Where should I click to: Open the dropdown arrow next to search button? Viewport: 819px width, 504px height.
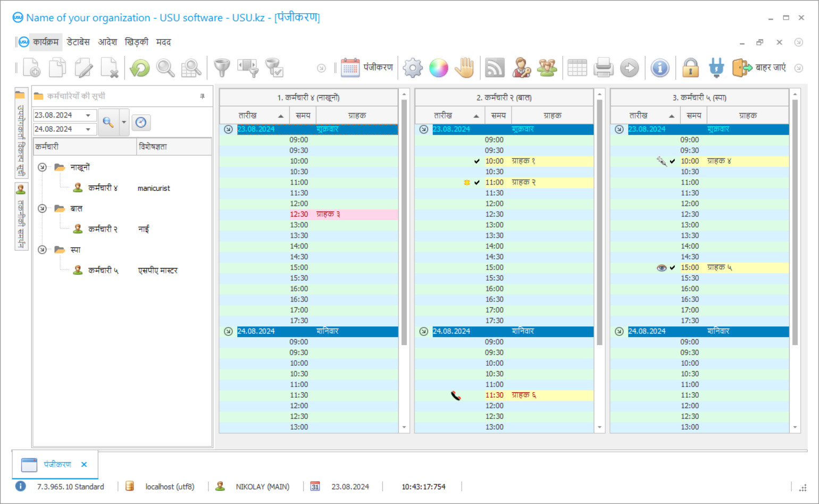click(124, 122)
